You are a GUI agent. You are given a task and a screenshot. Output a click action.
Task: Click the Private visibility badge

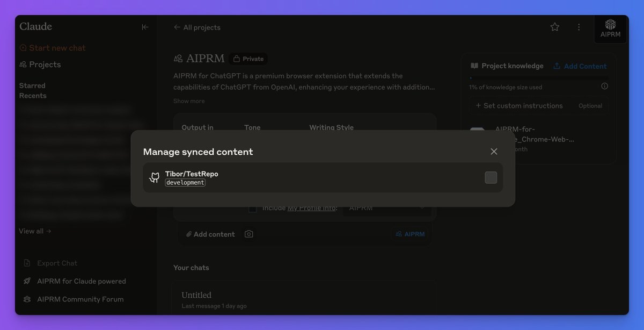(x=248, y=59)
